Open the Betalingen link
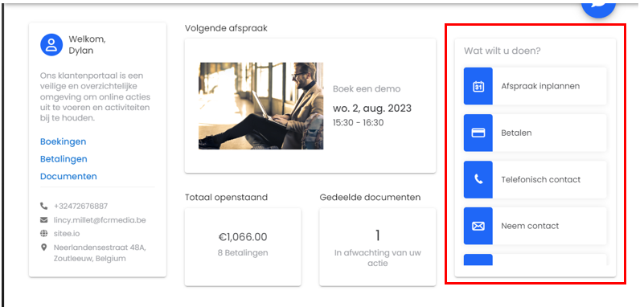Image resolution: width=644 pixels, height=307 pixels. [x=64, y=159]
